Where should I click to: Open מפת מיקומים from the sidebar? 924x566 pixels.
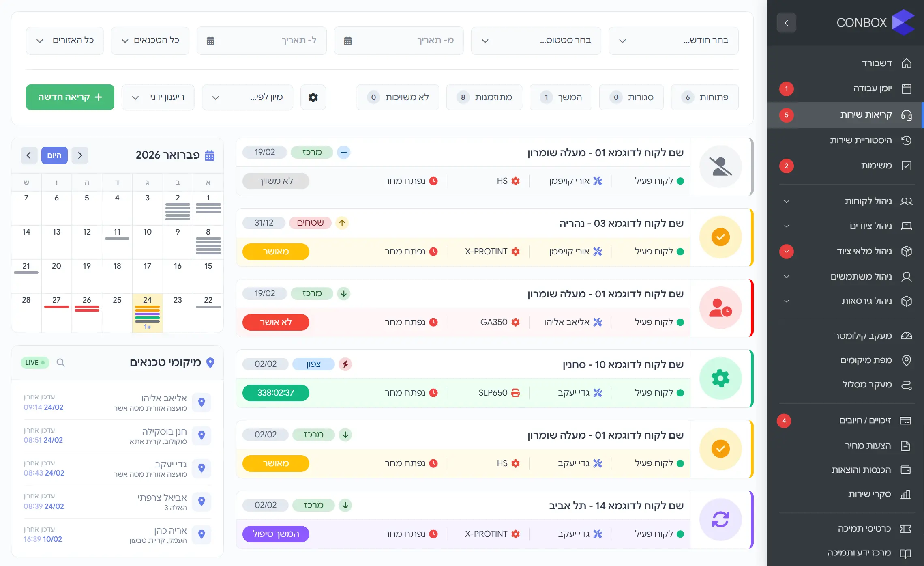[866, 360]
